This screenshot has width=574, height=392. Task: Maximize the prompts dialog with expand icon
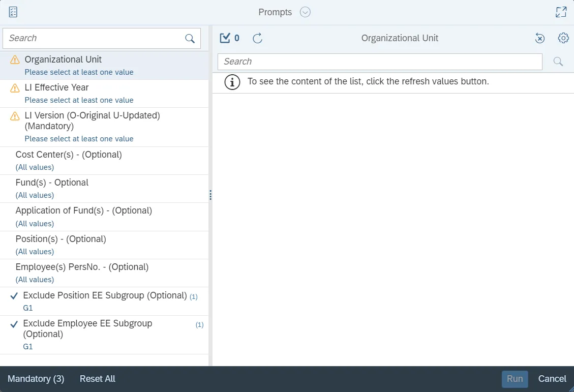[x=561, y=12]
